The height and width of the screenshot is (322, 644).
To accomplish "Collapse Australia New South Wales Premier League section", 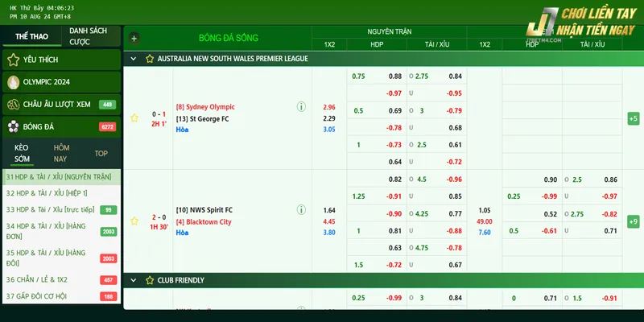I will [x=134, y=59].
